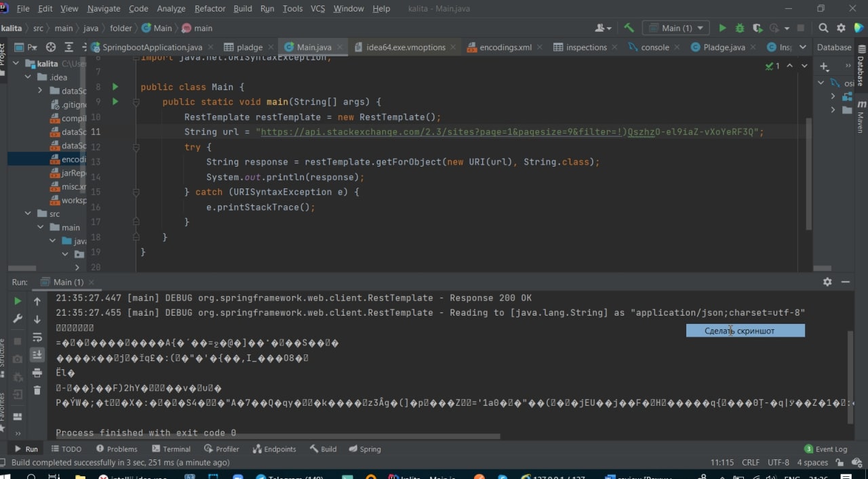Collapse the main folder in project tree

(x=40, y=228)
